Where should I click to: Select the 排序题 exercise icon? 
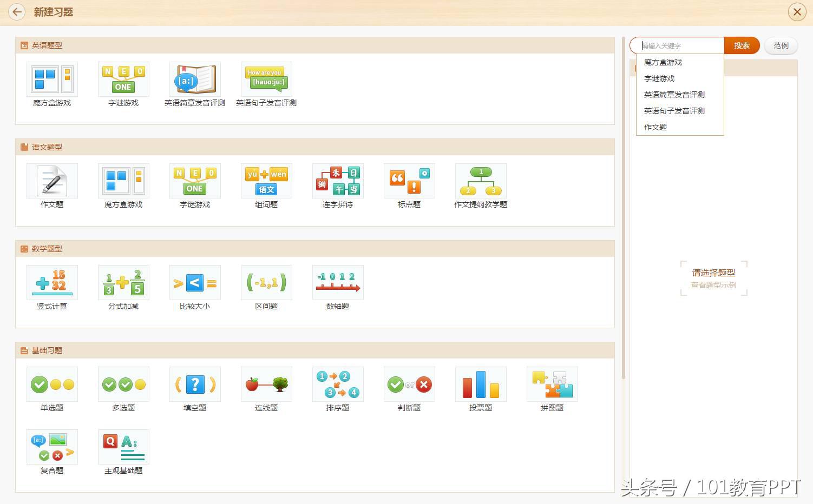click(338, 384)
